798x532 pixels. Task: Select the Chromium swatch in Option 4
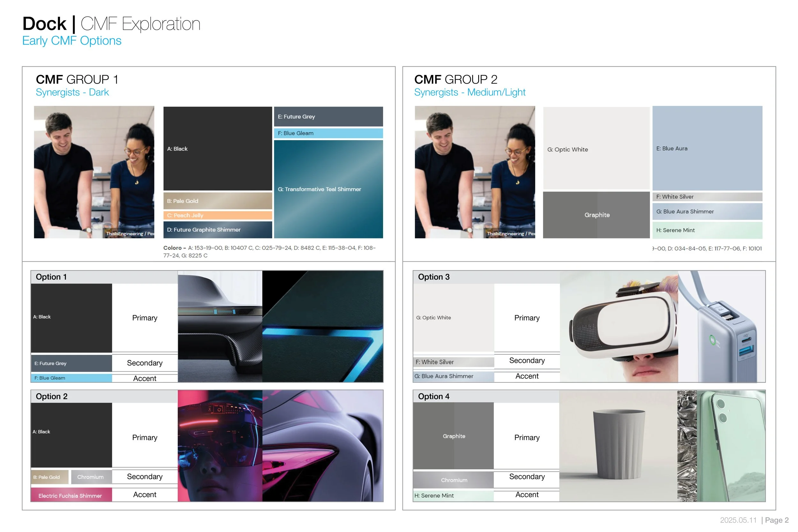coord(454,480)
